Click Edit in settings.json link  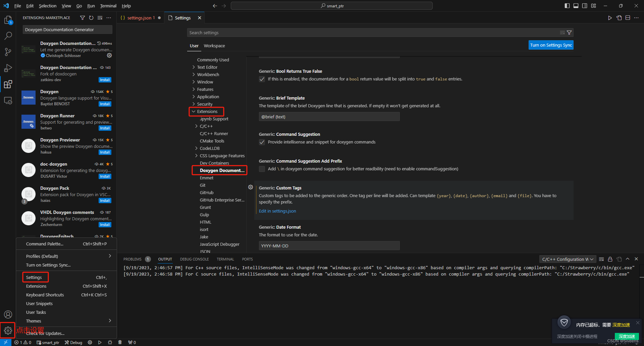tap(277, 211)
